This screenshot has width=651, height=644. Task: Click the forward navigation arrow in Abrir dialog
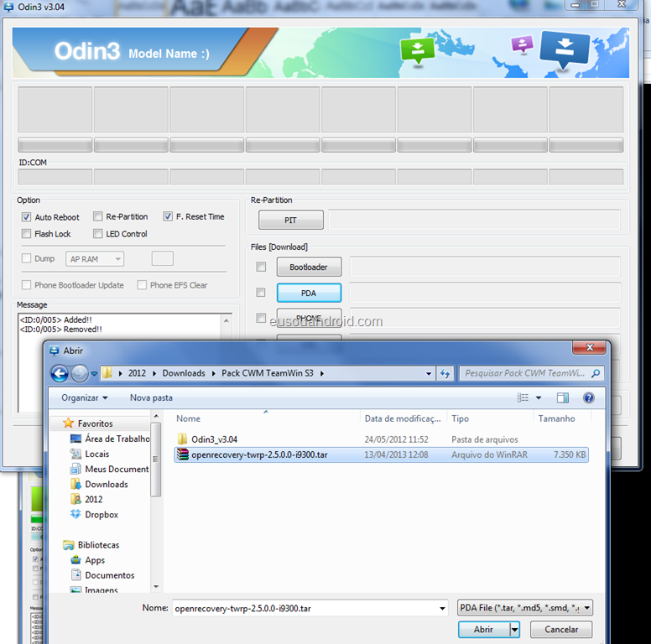point(80,373)
